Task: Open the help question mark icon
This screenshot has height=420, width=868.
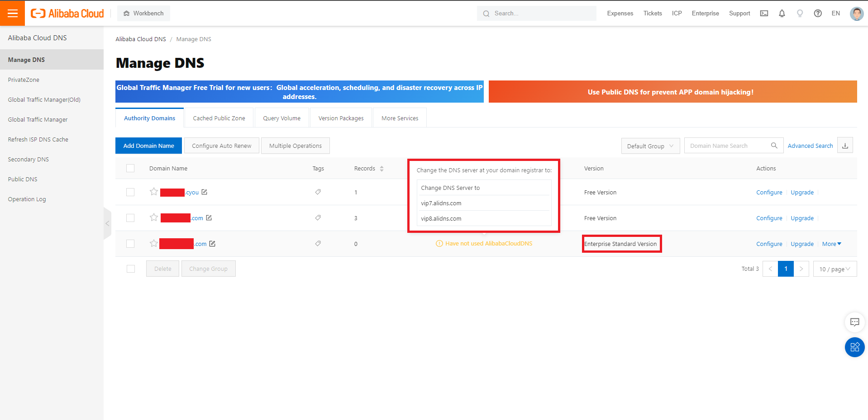Action: [818, 14]
